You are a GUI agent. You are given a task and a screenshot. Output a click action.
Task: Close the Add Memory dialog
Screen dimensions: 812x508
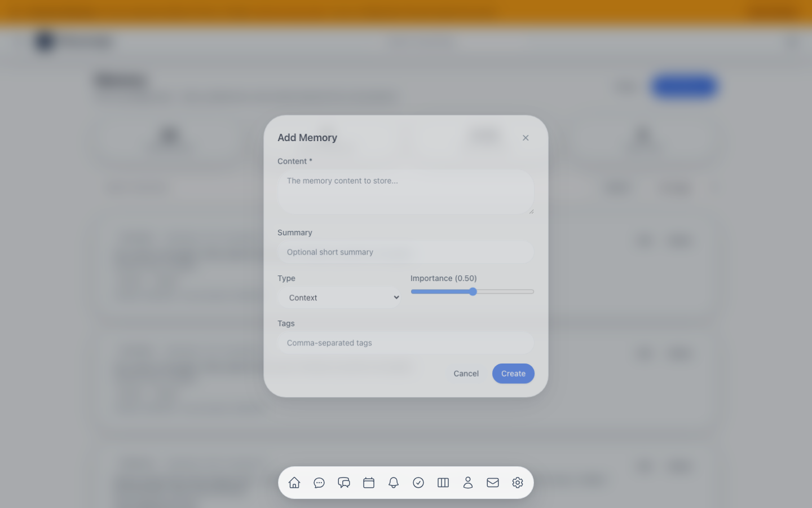(x=526, y=137)
